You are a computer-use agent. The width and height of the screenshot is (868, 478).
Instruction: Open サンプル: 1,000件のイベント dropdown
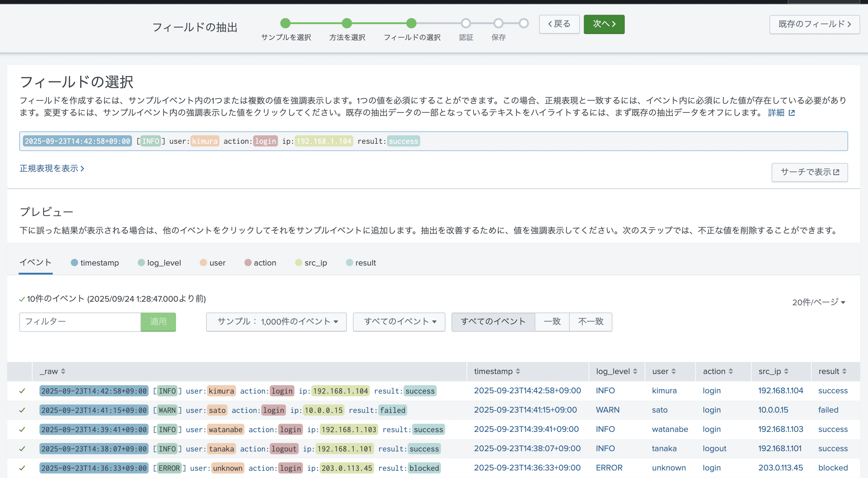(276, 322)
